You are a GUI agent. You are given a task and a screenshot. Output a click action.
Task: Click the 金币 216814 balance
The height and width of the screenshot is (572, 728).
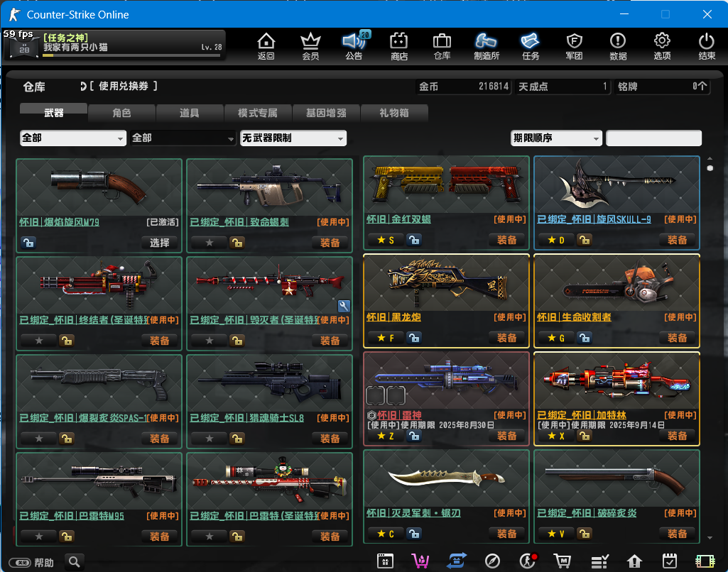[463, 87]
